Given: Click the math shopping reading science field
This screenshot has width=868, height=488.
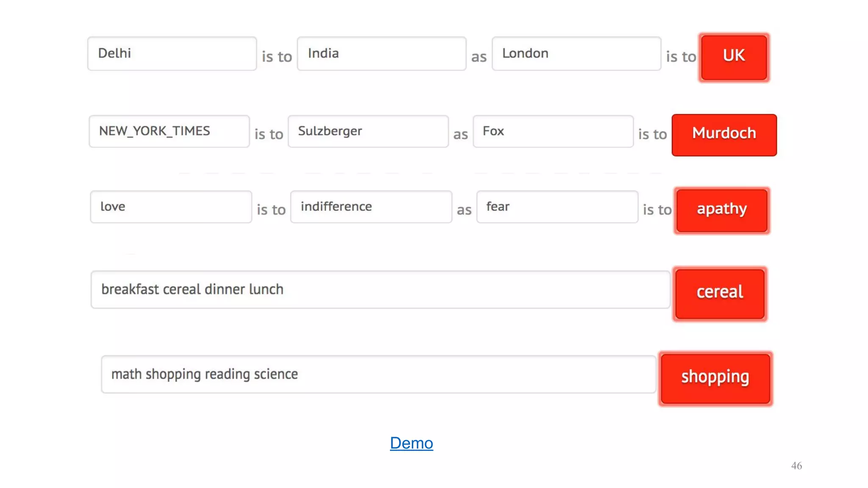Looking at the screenshot, I should [378, 374].
